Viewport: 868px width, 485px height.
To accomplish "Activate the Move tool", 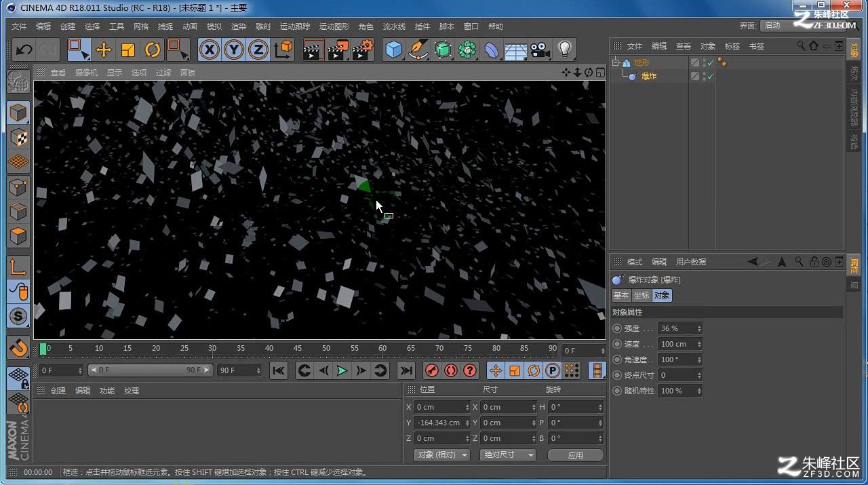I will 104,50.
